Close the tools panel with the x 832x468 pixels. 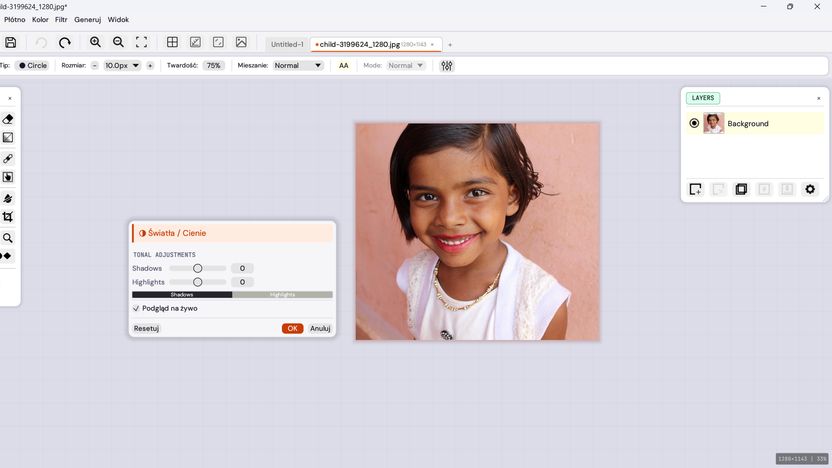(10, 99)
